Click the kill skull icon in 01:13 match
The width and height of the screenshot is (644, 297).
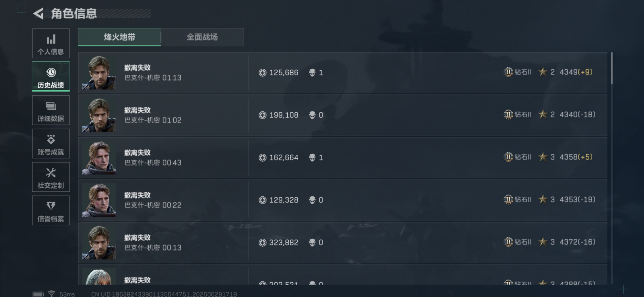point(312,73)
